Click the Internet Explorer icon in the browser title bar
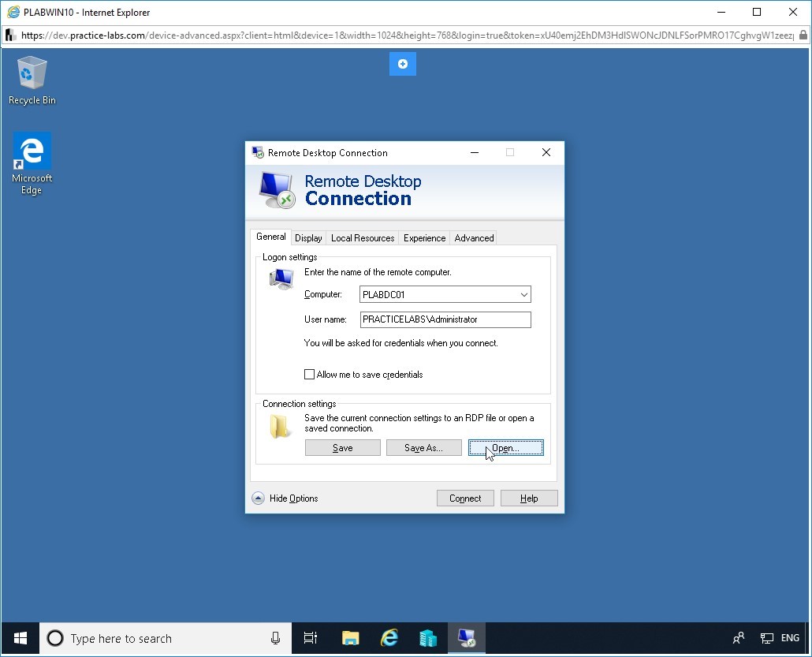812x657 pixels. coord(13,12)
